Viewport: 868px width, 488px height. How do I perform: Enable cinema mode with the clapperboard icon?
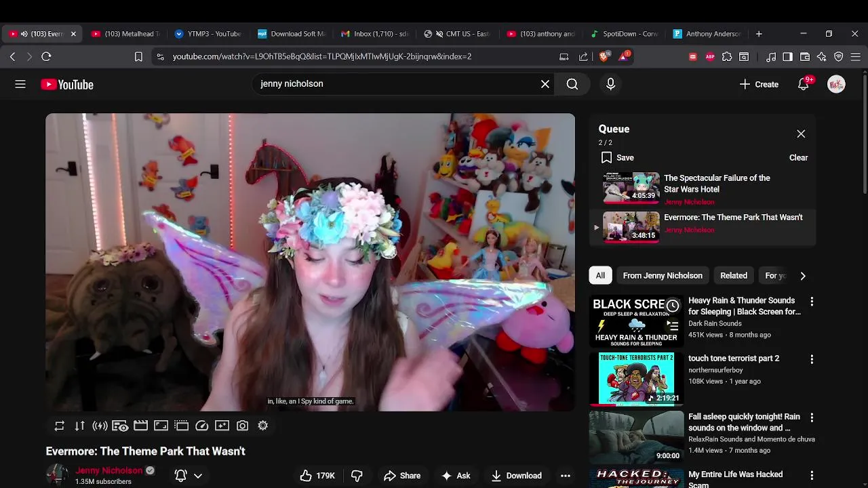click(x=140, y=426)
